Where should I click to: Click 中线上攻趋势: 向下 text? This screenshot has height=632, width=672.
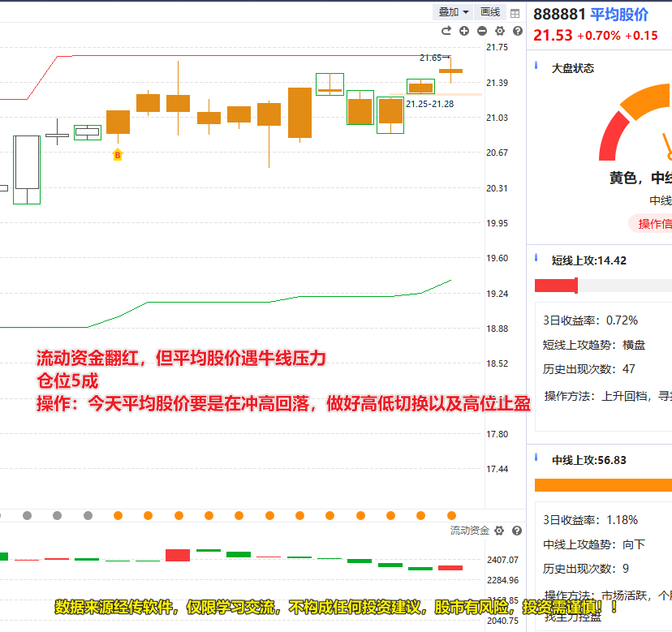click(x=594, y=544)
